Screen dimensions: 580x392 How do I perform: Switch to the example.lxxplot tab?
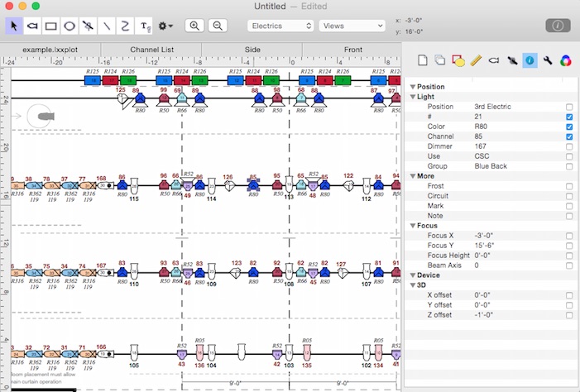click(50, 50)
